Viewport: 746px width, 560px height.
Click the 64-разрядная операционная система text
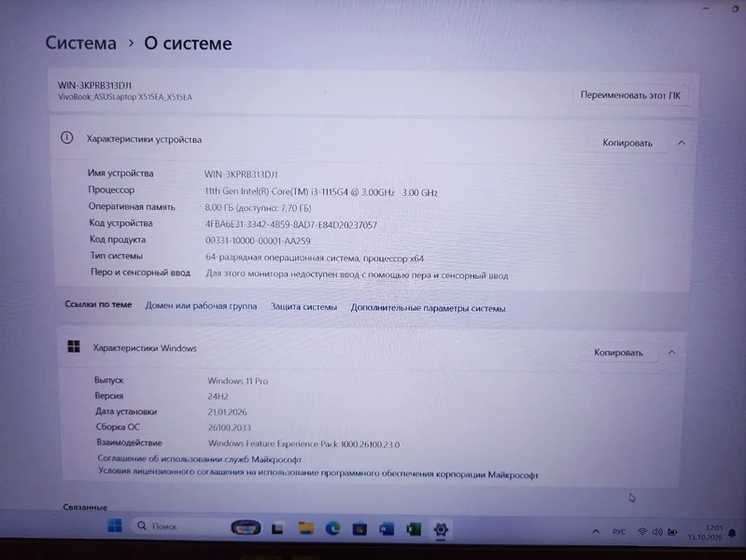click(x=315, y=258)
